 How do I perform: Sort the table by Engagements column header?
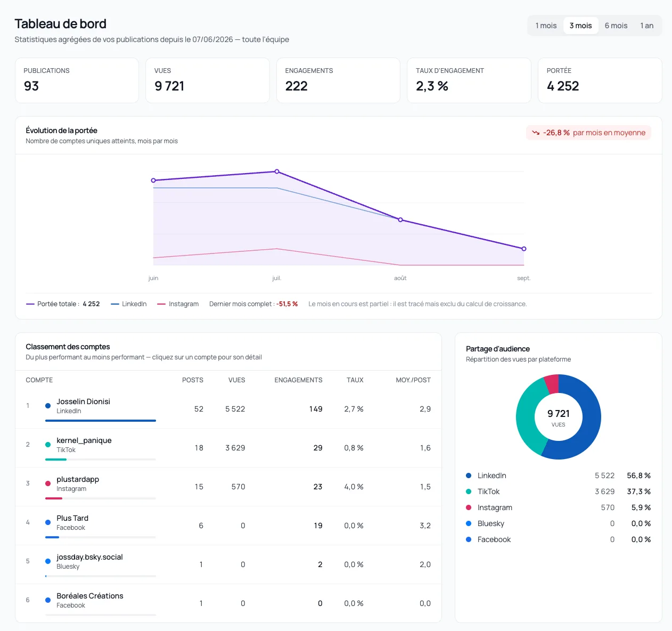point(298,380)
